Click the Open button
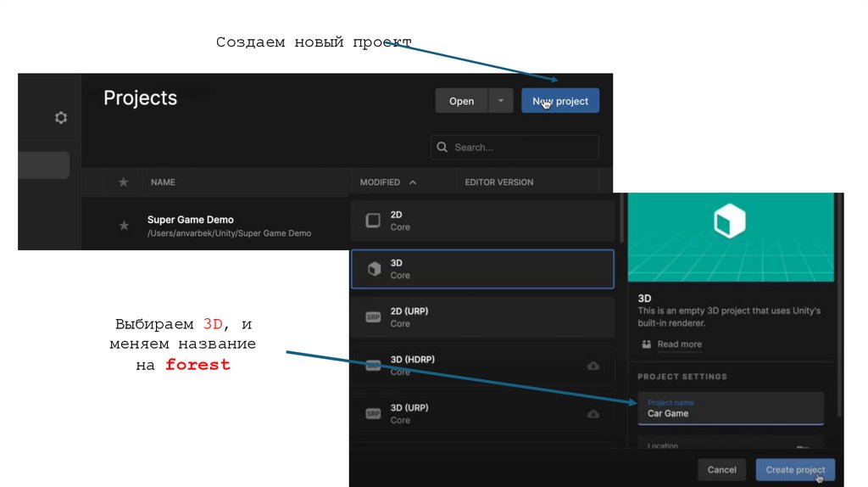 point(461,101)
